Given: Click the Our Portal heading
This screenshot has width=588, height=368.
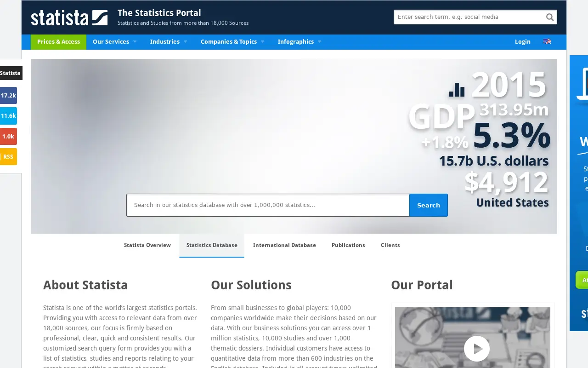Looking at the screenshot, I should [422, 285].
